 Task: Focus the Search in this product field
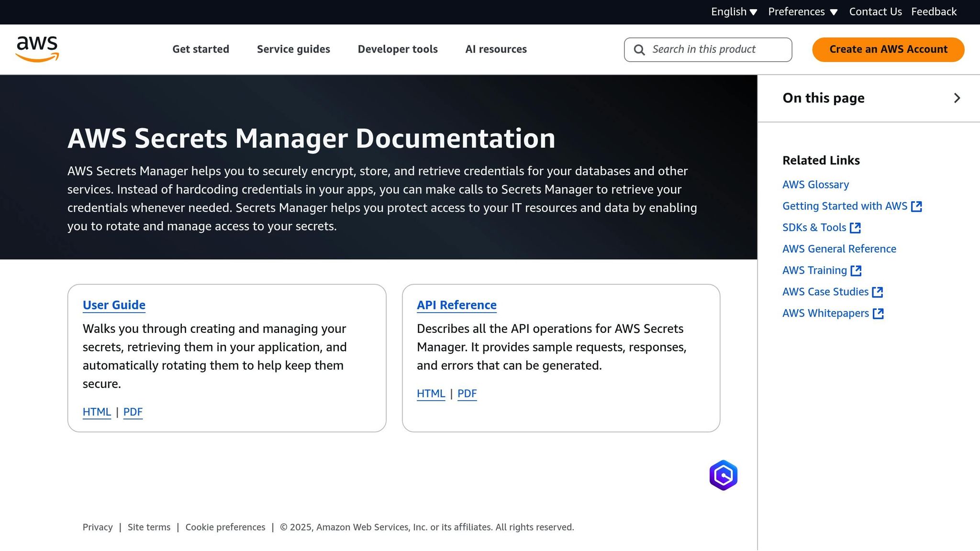(708, 50)
